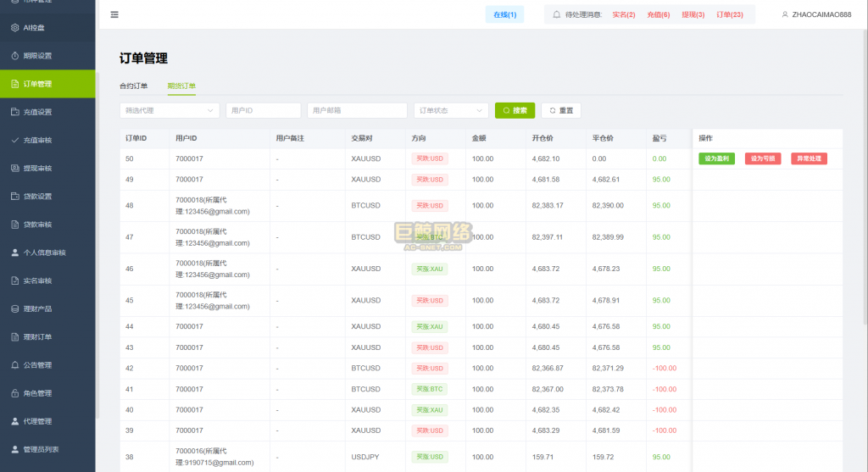Click the 4,683.29 open price in order 39
Image resolution: width=868 pixels, height=472 pixels.
[x=546, y=430]
